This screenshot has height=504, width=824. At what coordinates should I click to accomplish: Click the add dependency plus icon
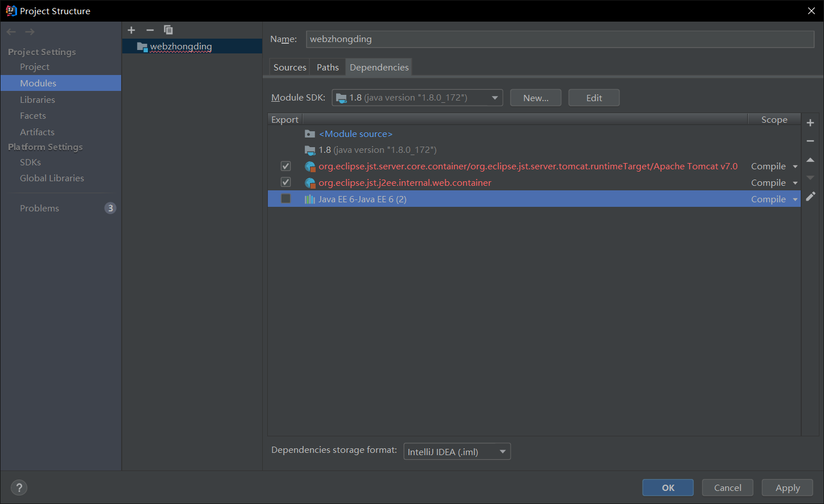pos(810,123)
